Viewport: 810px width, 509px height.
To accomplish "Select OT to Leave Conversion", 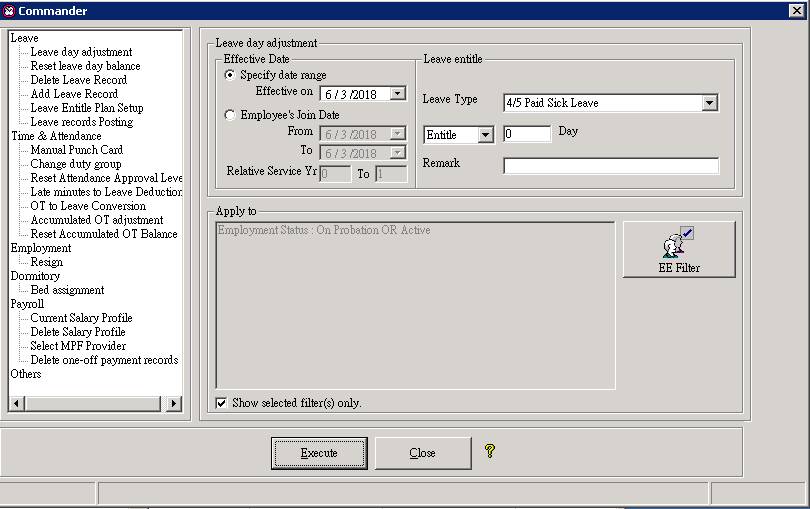I will [88, 206].
